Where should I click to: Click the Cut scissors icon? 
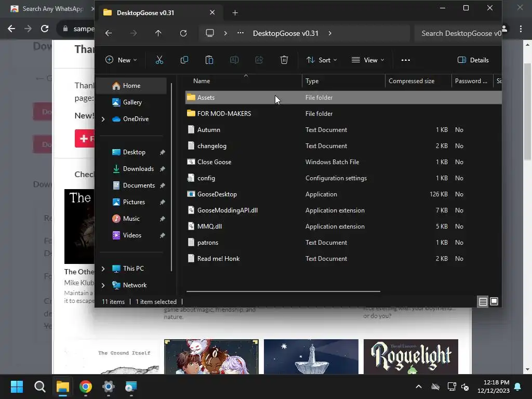point(159,60)
